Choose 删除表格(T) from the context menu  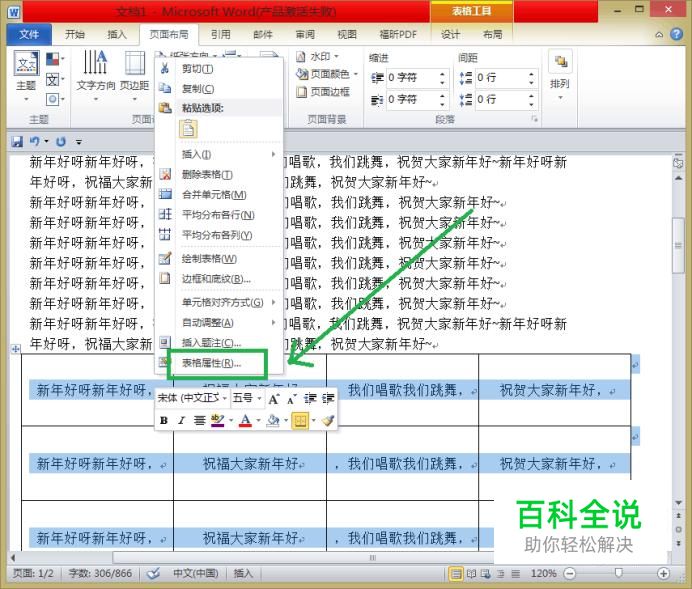tap(207, 175)
